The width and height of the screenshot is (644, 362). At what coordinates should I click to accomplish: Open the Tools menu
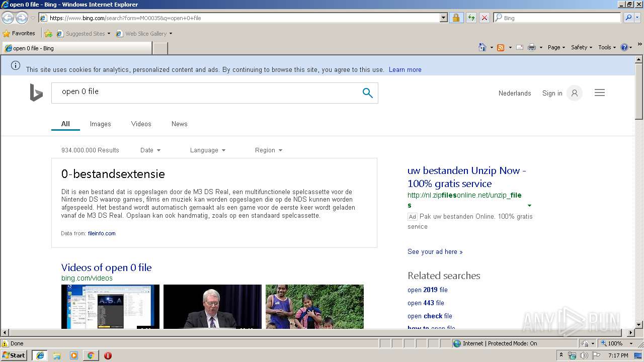click(x=607, y=47)
